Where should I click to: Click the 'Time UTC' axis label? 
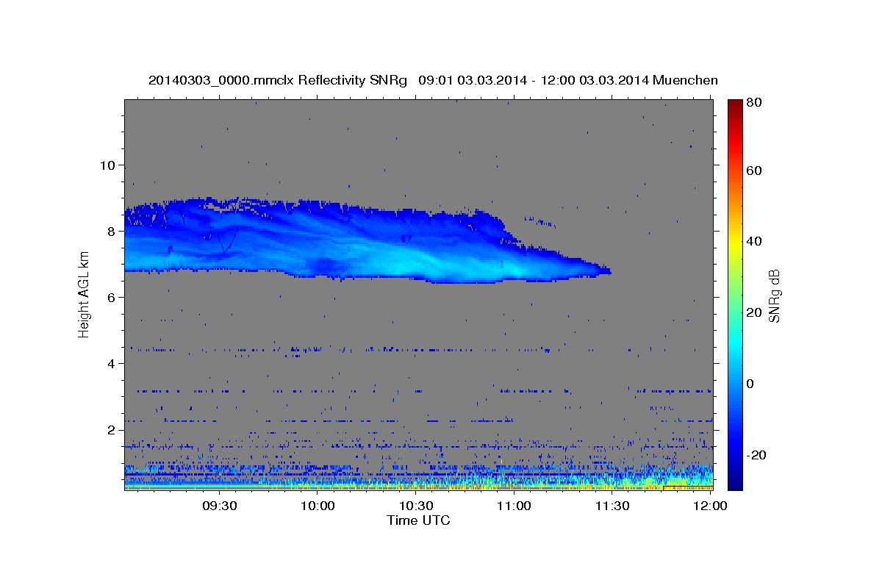click(418, 520)
